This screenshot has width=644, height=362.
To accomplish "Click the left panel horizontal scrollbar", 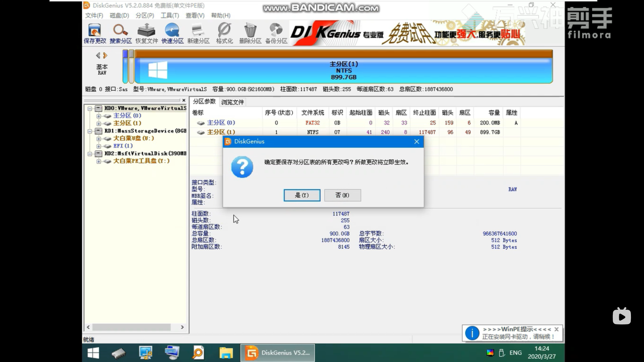I will (131, 327).
